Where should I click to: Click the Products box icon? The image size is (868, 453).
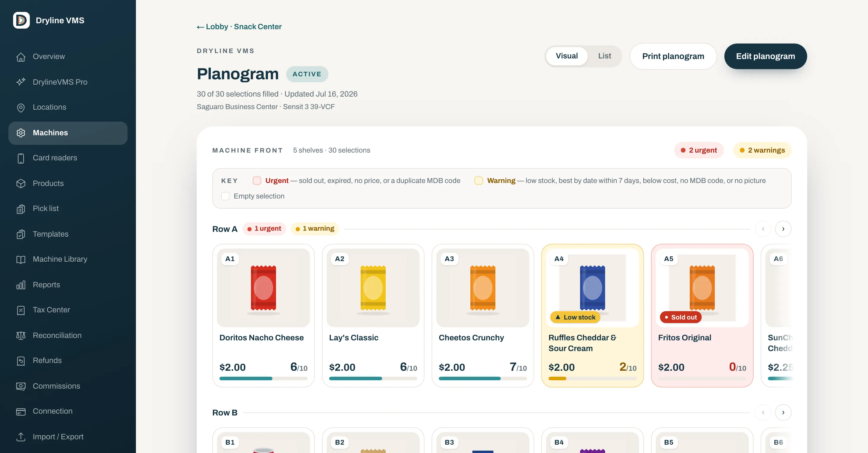[21, 184]
